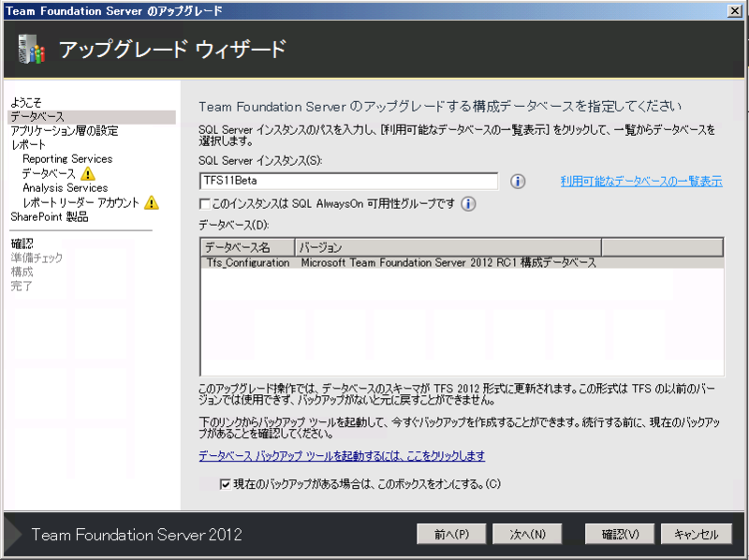749x560 pixels.
Task: Click 利用可能なデータベースの一覧表示 link
Action: (x=641, y=182)
